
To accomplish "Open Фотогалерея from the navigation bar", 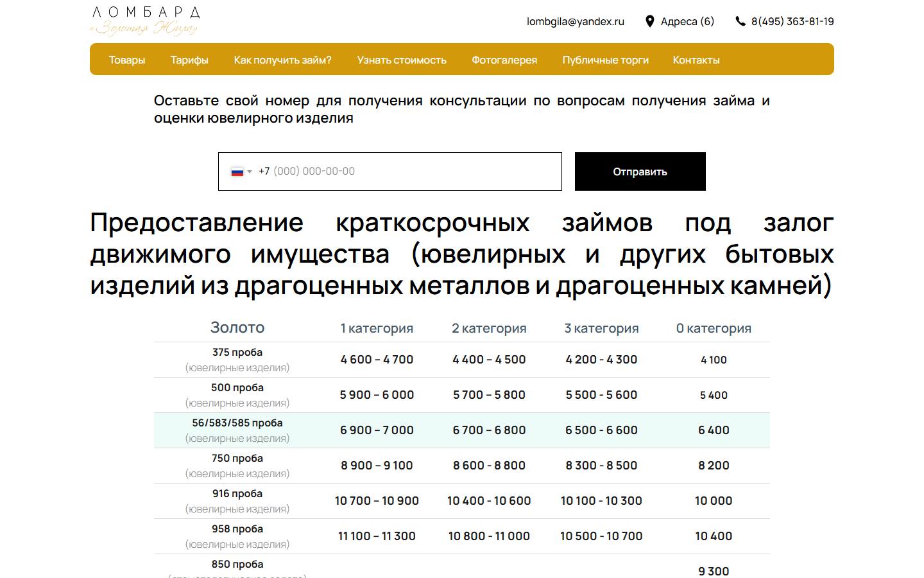I will pos(504,60).
